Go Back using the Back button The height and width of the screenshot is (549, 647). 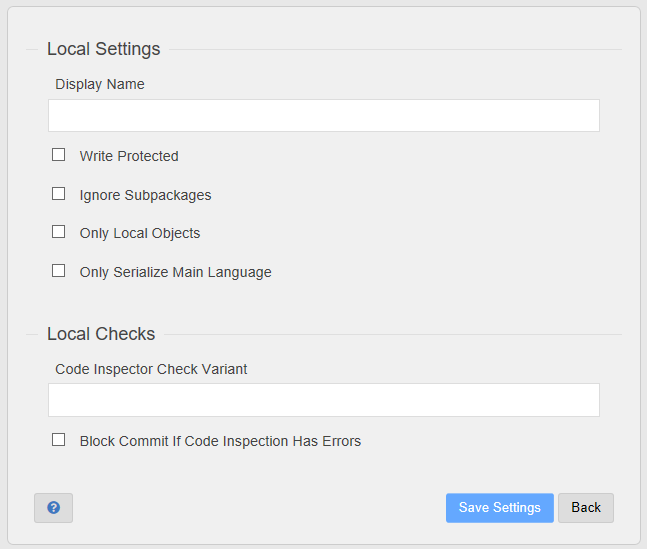pyautogui.click(x=586, y=508)
